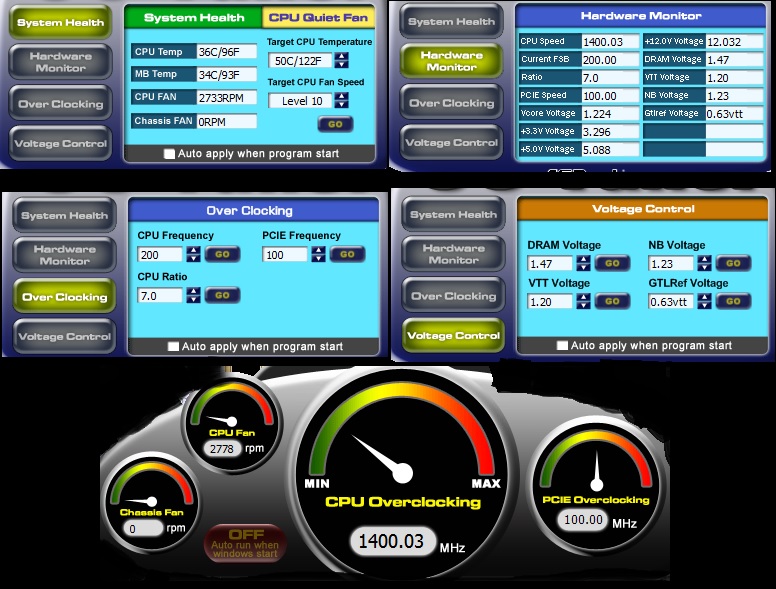Apply NB Voltage with its GO button
Screen dimensions: 776x589
(733, 263)
